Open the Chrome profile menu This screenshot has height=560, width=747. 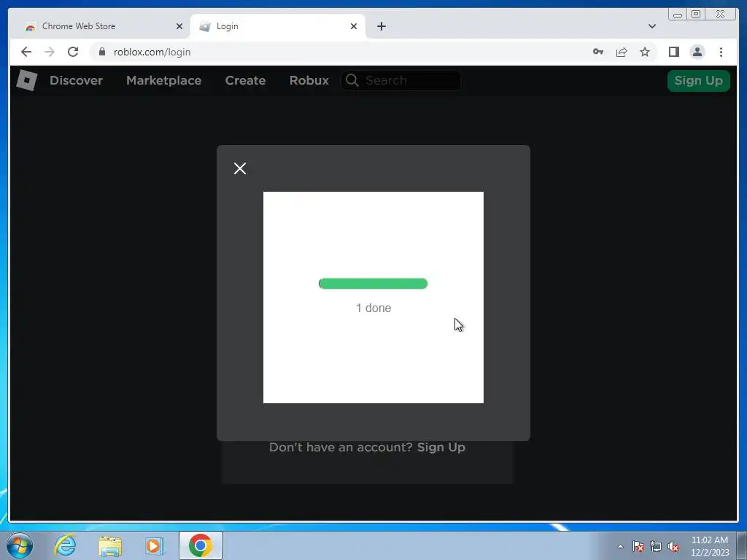point(697,52)
